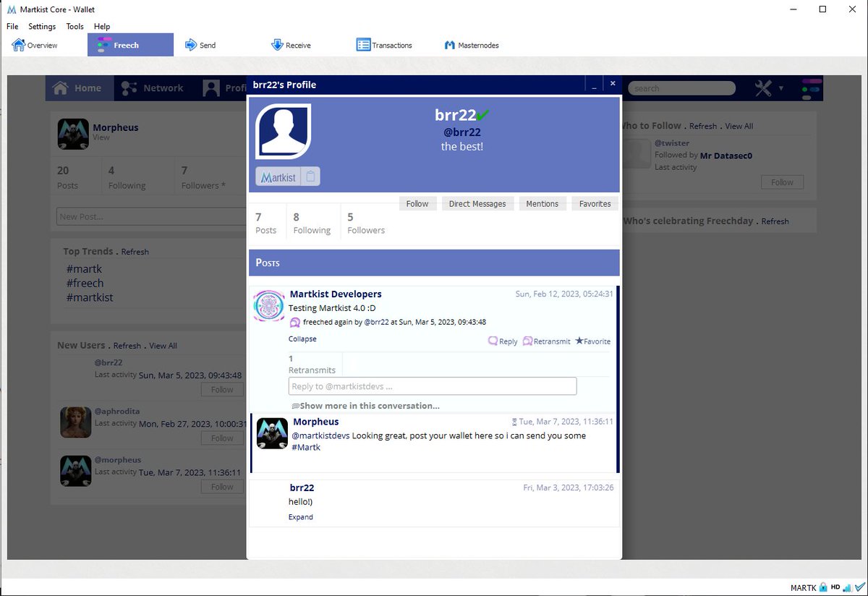
Task: Collapse the Martkist Developers post
Action: click(302, 339)
